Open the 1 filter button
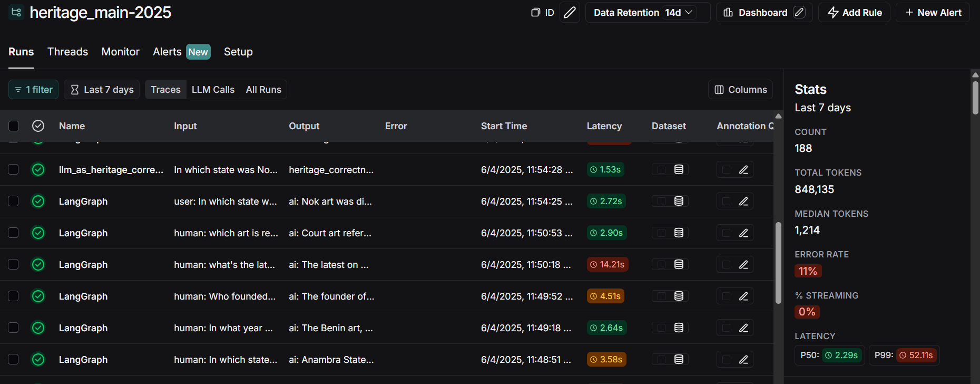This screenshot has width=980, height=384. click(x=34, y=90)
